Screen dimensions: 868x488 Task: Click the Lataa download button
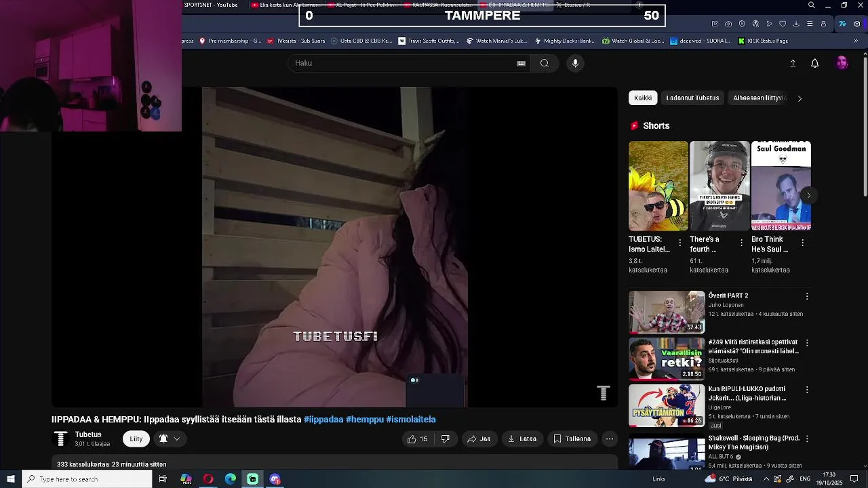(522, 439)
